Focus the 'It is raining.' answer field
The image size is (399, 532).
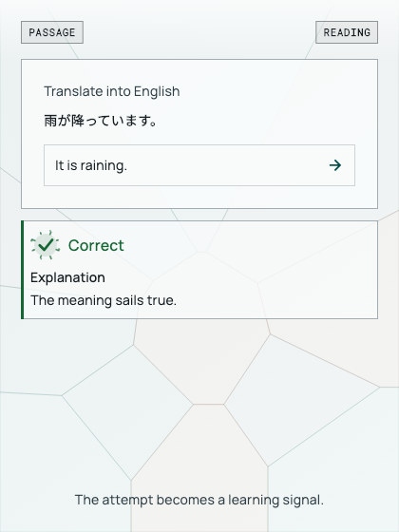click(x=199, y=165)
